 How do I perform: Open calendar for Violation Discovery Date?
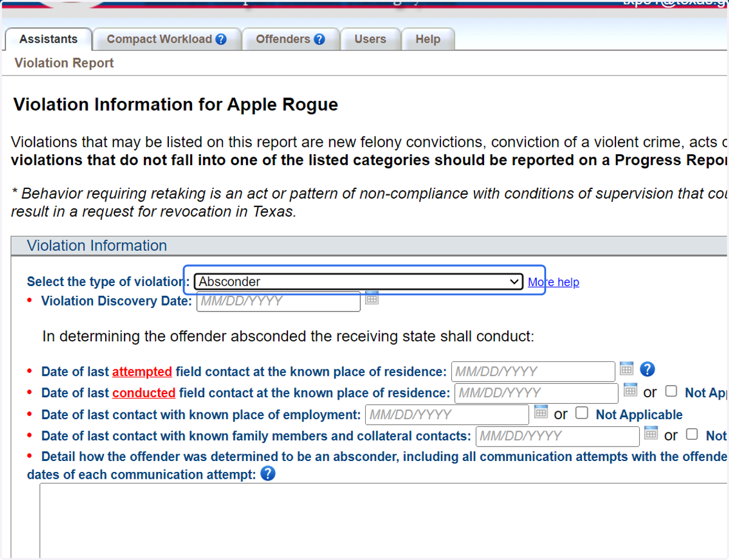pos(372,298)
